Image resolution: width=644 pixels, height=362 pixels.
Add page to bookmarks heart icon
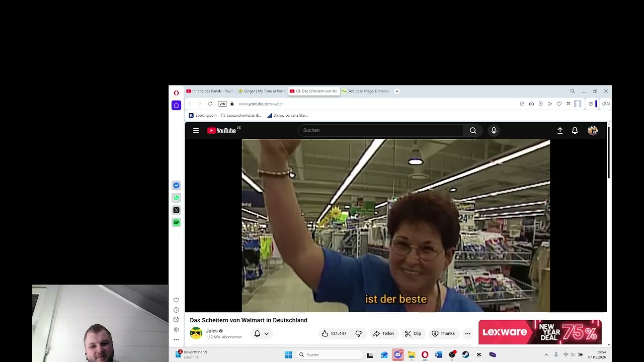pyautogui.click(x=559, y=104)
